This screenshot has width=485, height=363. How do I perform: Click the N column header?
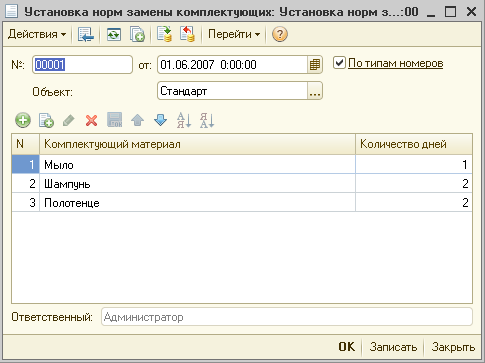click(26, 144)
